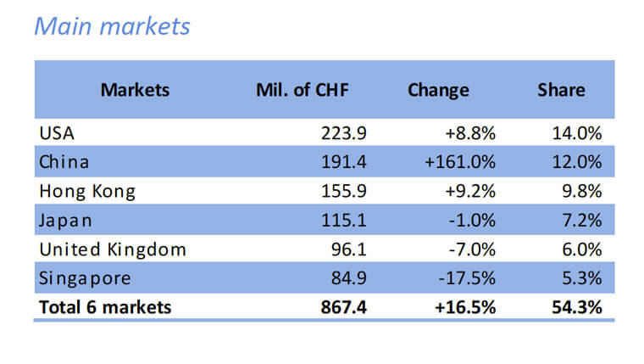Select the 'Change' column header

coord(438,90)
